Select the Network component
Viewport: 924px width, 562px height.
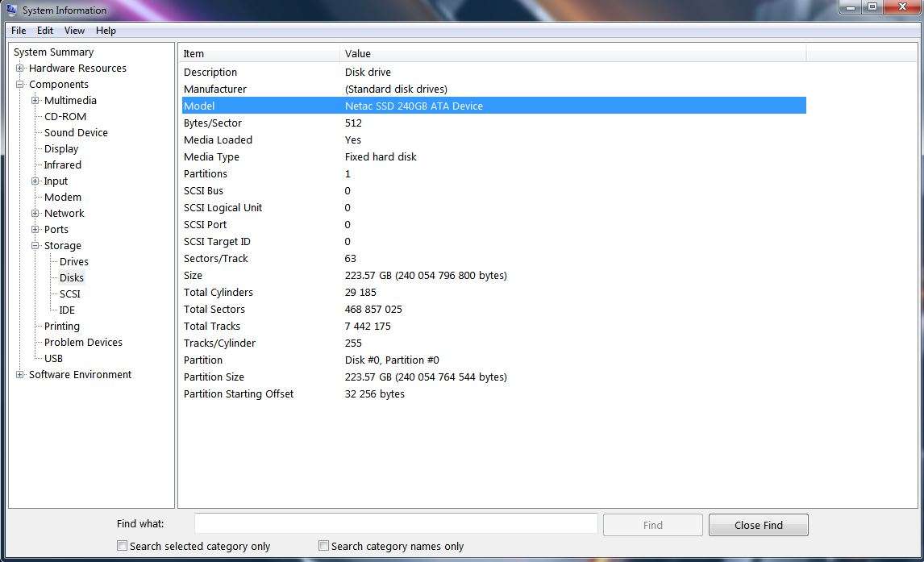click(63, 213)
